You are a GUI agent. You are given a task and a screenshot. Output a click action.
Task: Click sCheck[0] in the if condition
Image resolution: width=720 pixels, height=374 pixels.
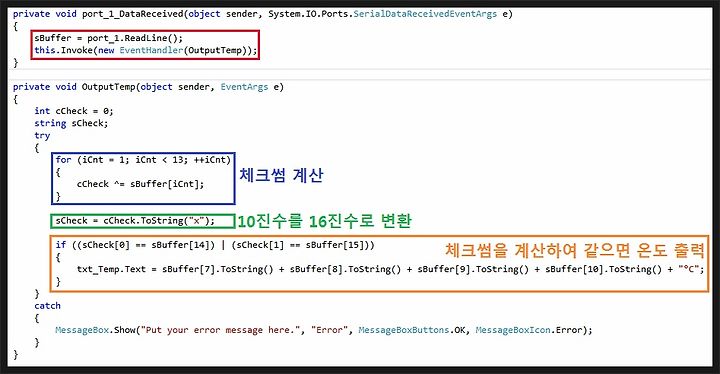click(x=106, y=245)
